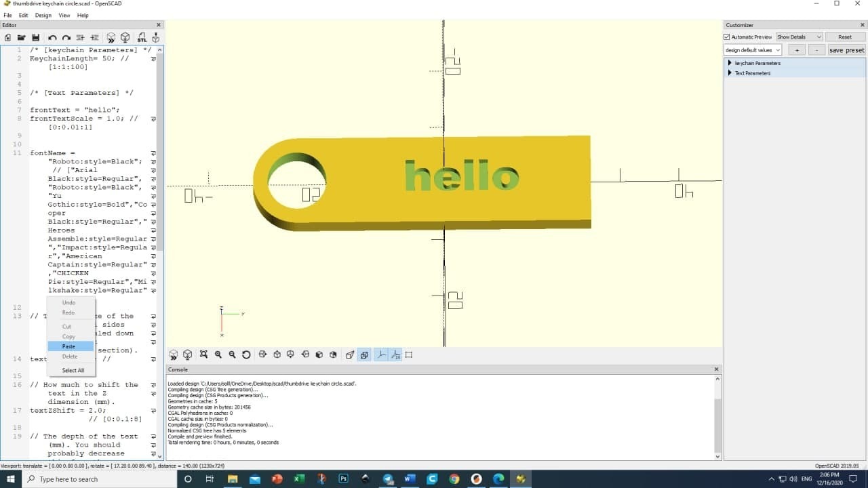This screenshot has width=868, height=488.
Task: Open the design default values dropdown
Action: (752, 49)
